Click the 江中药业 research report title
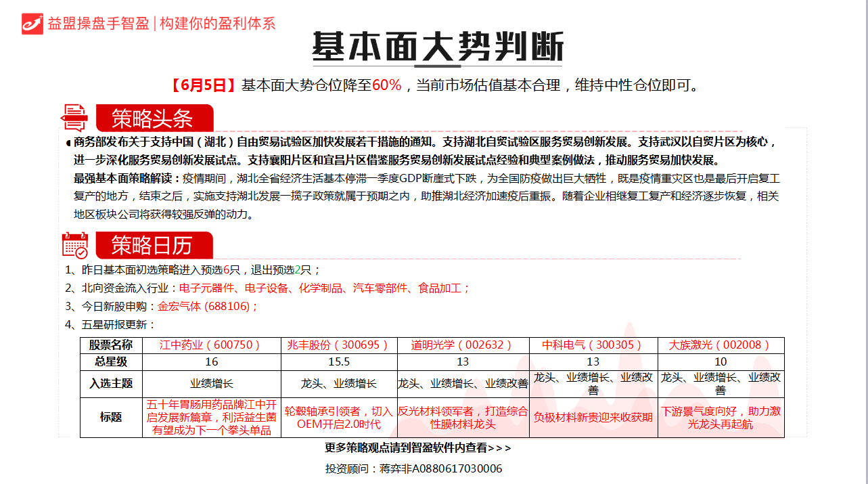This screenshot has height=484, width=868. tap(212, 418)
